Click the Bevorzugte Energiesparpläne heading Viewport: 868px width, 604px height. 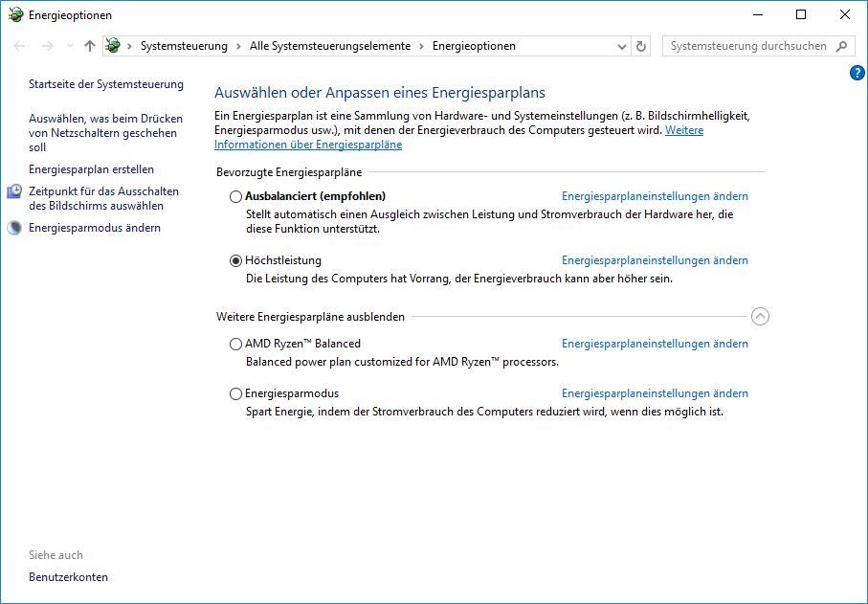coord(289,172)
